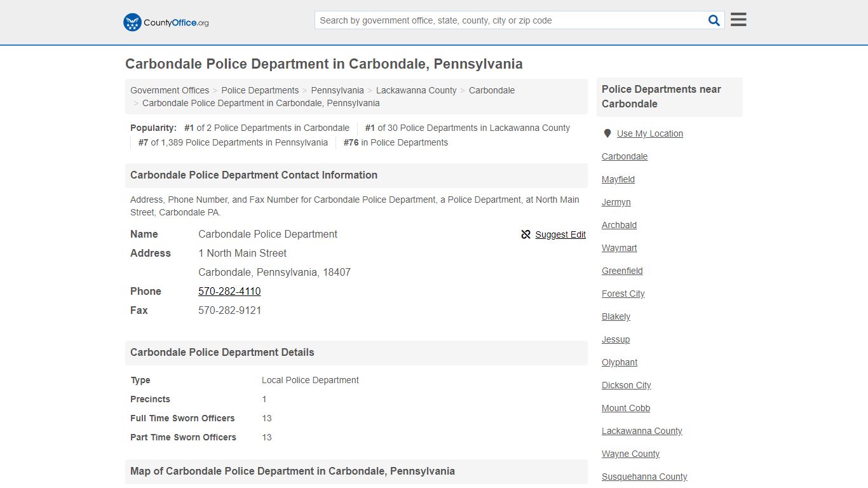
Task: Click Carbondale Police Department Details heading
Action: (222, 352)
